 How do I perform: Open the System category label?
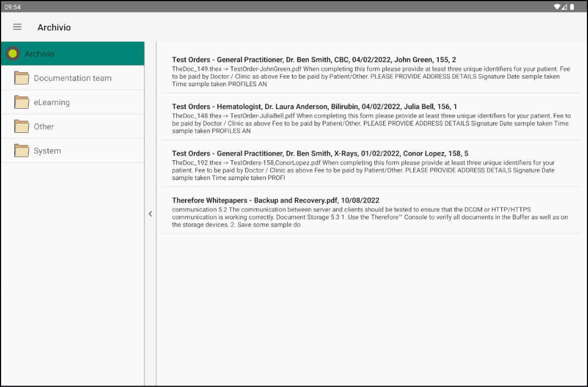(47, 150)
